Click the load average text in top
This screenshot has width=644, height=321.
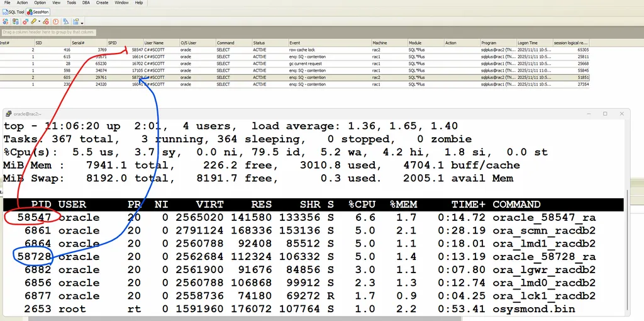355,126
